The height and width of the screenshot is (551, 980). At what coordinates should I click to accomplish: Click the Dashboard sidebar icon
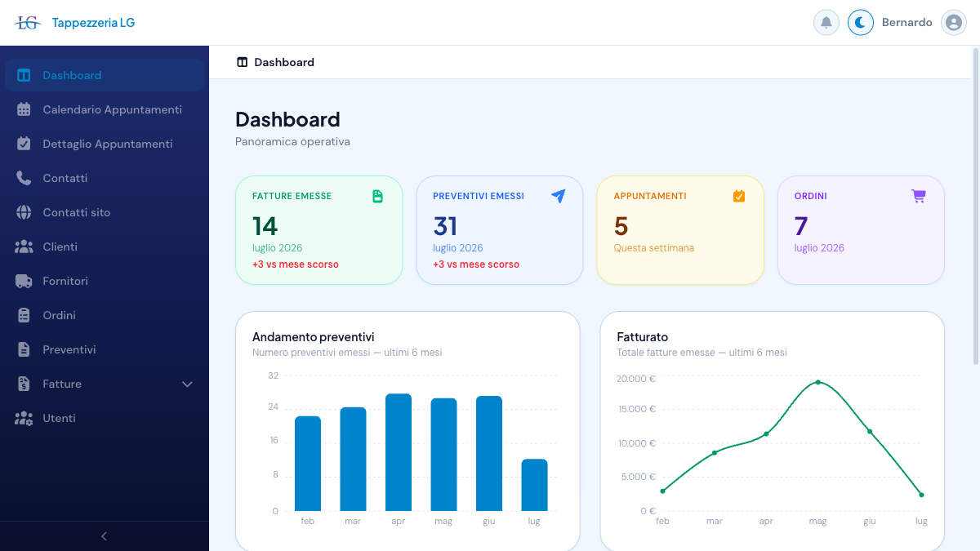[24, 75]
